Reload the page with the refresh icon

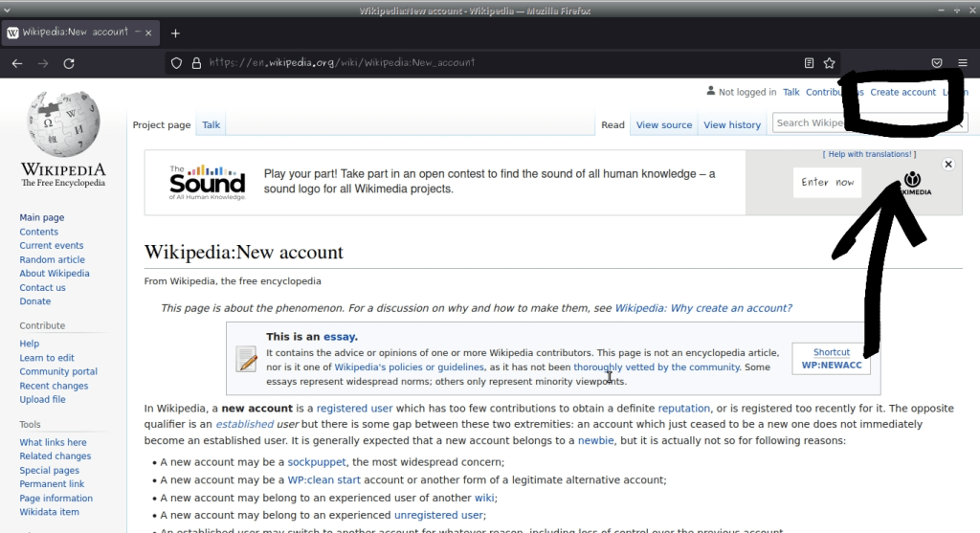coord(69,63)
